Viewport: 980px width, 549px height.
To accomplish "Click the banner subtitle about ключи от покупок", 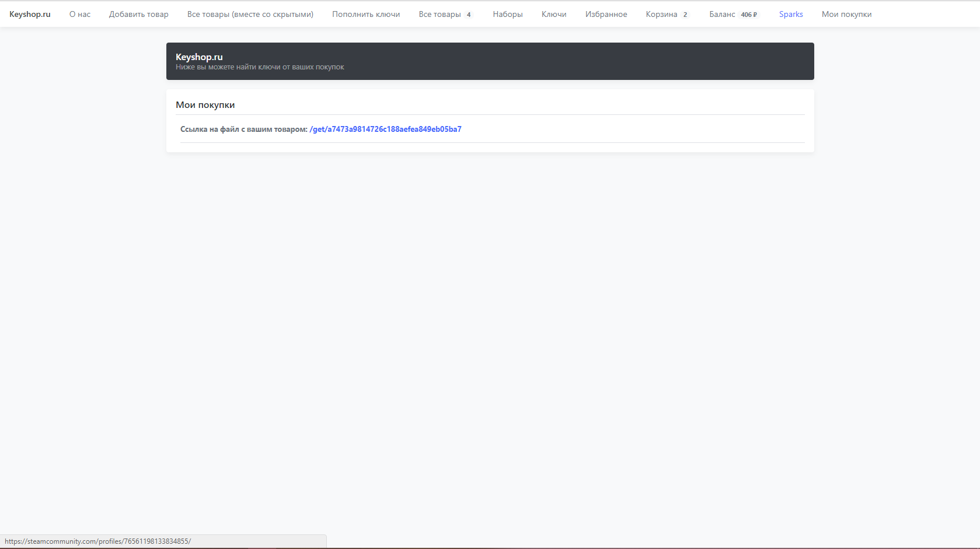I will pyautogui.click(x=260, y=67).
